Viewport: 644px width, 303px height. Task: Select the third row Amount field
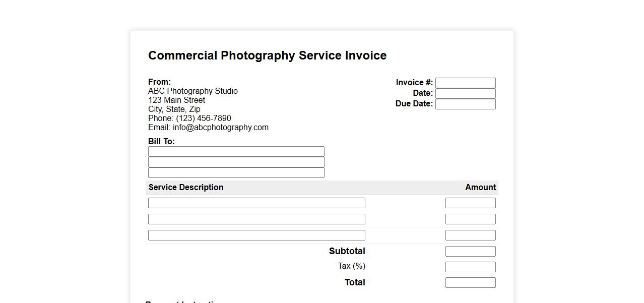point(470,235)
